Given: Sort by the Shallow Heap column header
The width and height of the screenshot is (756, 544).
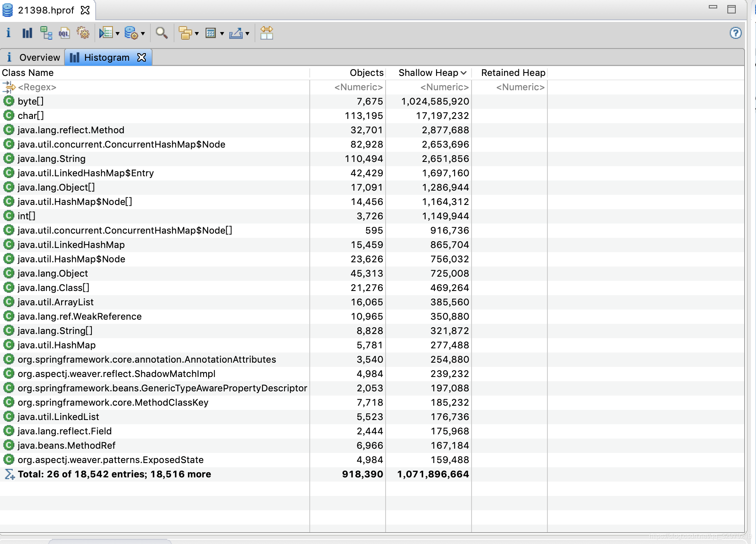Looking at the screenshot, I should click(x=429, y=73).
